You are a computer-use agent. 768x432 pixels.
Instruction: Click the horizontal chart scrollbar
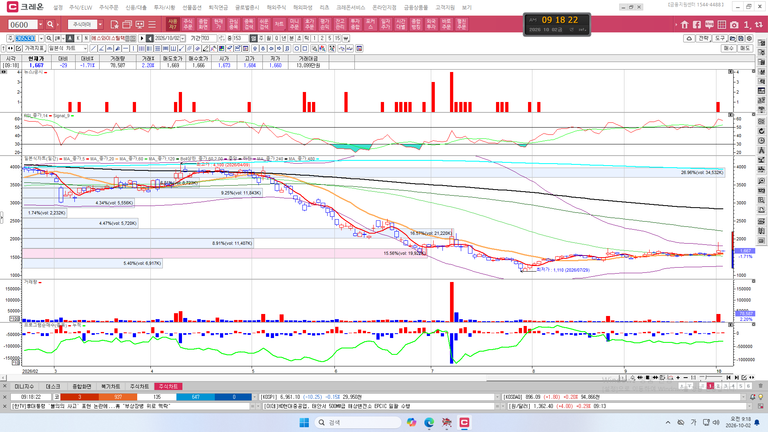pyautogui.click(x=313, y=378)
